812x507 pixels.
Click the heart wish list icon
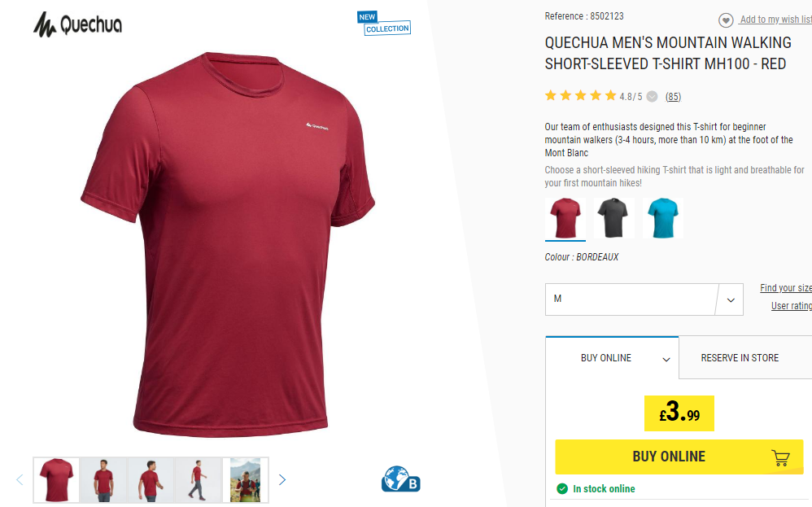coord(726,20)
